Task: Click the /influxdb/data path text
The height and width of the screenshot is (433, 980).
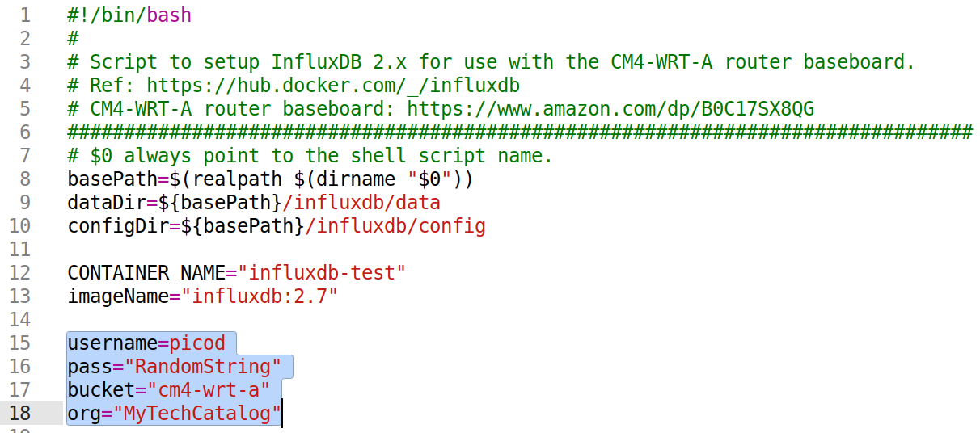Action: (372, 203)
